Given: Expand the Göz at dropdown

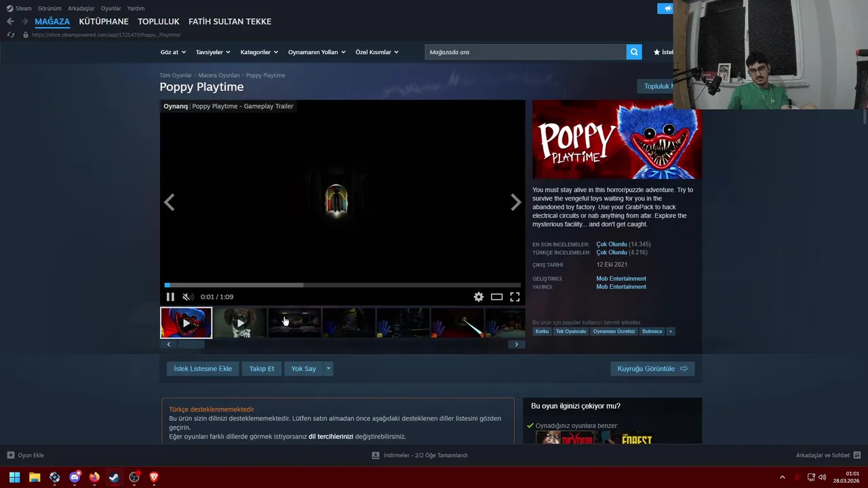Looking at the screenshot, I should coord(172,52).
